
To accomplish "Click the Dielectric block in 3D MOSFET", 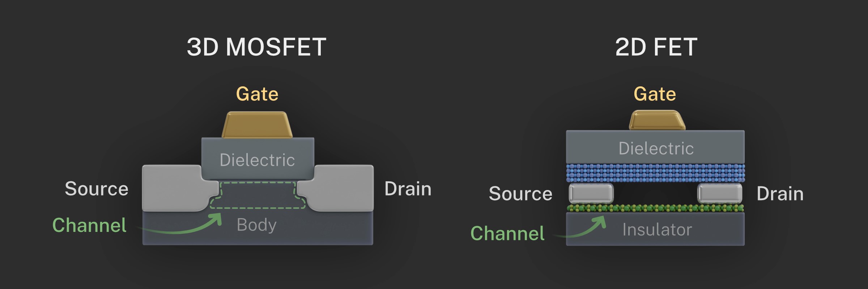I will (258, 158).
